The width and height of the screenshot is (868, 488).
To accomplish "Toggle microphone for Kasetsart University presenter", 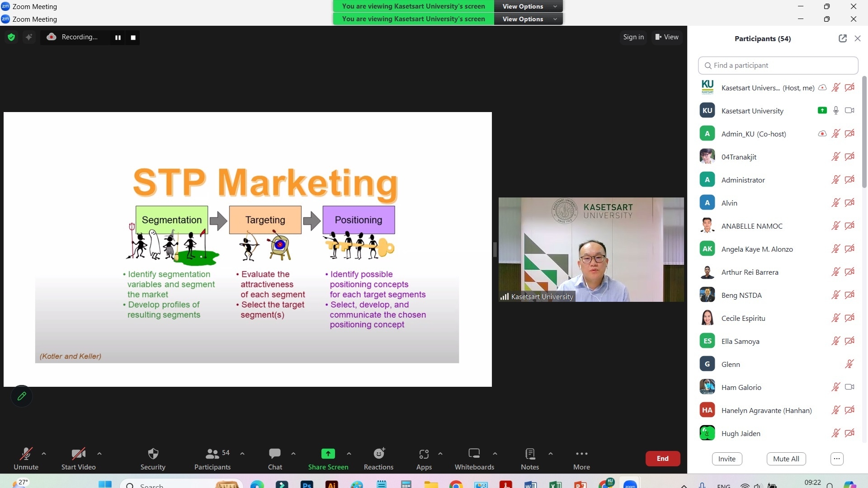I will [836, 110].
